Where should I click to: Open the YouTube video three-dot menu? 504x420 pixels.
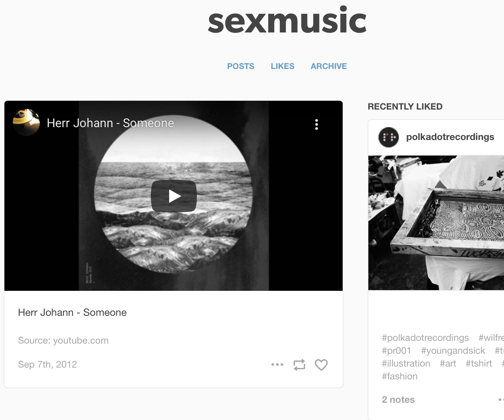pos(317,124)
